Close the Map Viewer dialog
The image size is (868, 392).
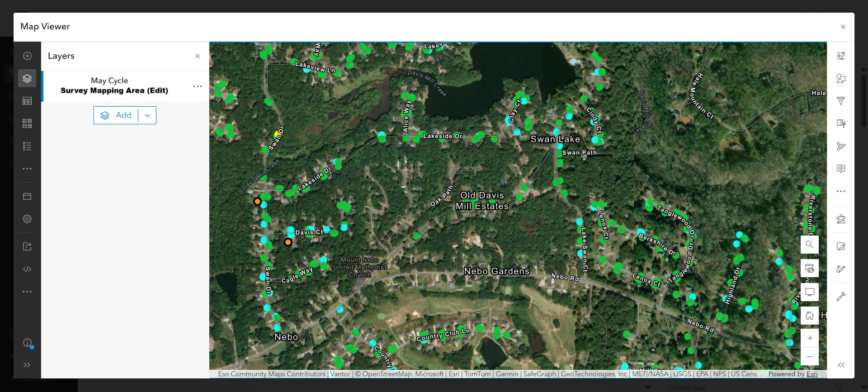[x=843, y=27]
